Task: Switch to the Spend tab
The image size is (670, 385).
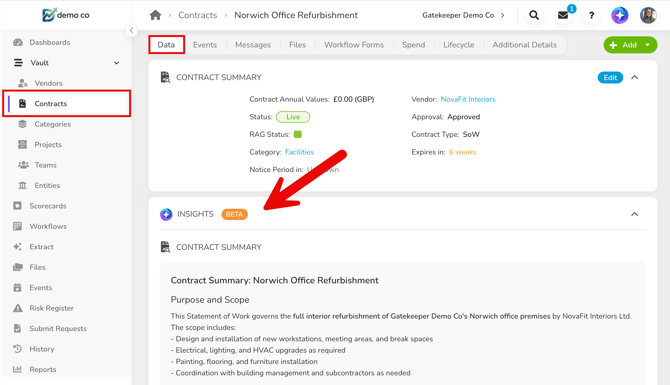Action: (413, 45)
